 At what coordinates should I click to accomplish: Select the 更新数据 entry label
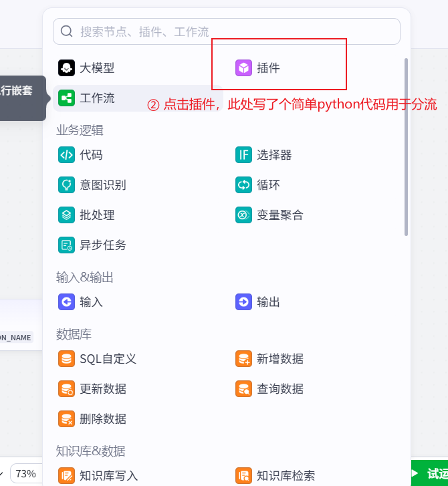[103, 388]
